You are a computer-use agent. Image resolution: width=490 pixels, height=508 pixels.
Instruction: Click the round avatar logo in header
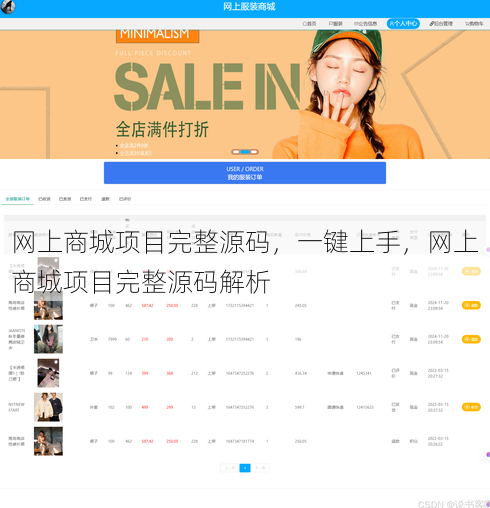(8, 7)
